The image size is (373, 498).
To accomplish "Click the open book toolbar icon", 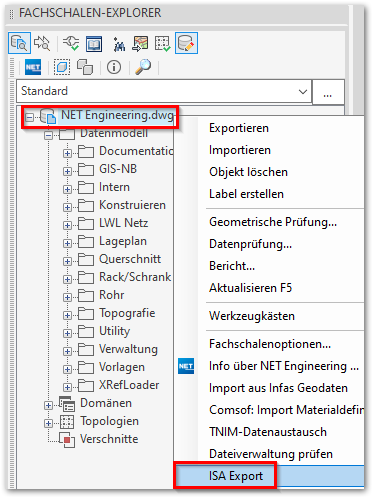I will pos(94,43).
